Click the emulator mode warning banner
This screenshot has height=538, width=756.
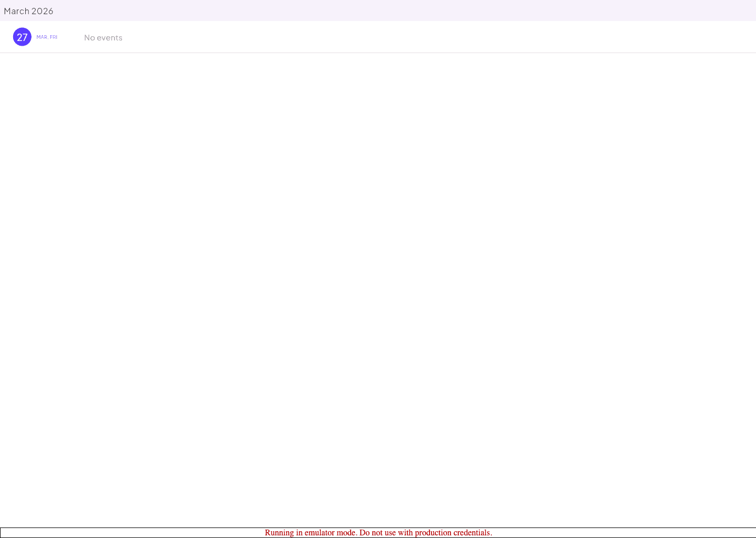(x=378, y=532)
